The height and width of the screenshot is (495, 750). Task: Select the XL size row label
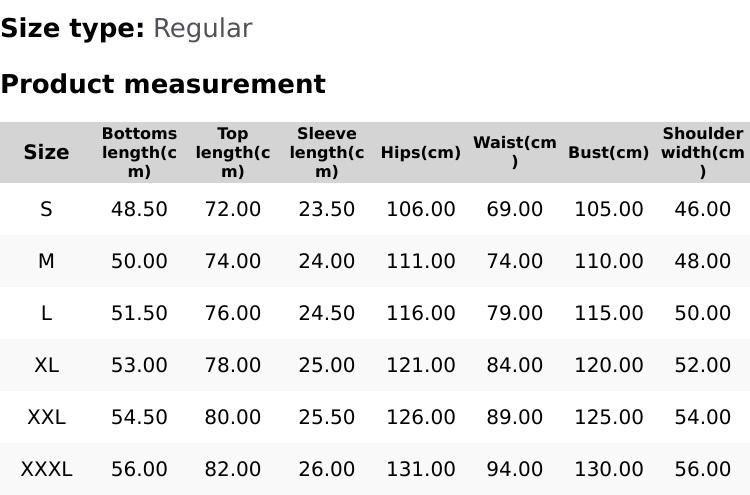(46, 365)
